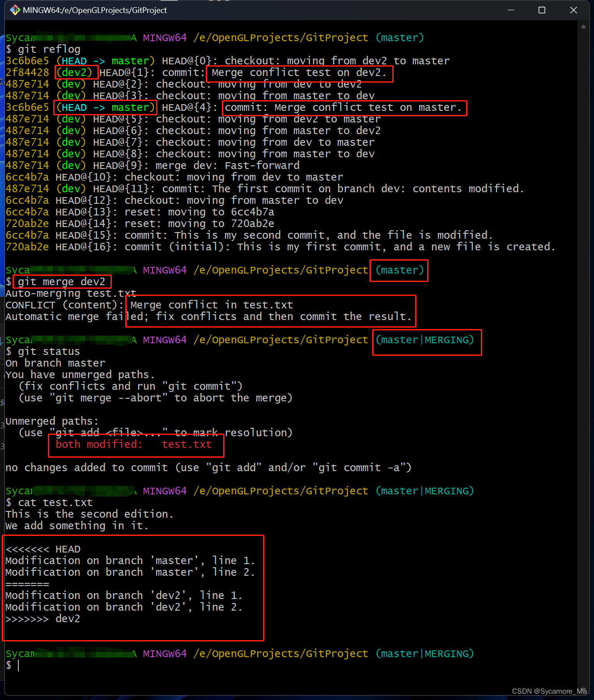Click the HEAD@{0} reflog entry
Viewport: 594px width, 700px height.
[x=228, y=61]
